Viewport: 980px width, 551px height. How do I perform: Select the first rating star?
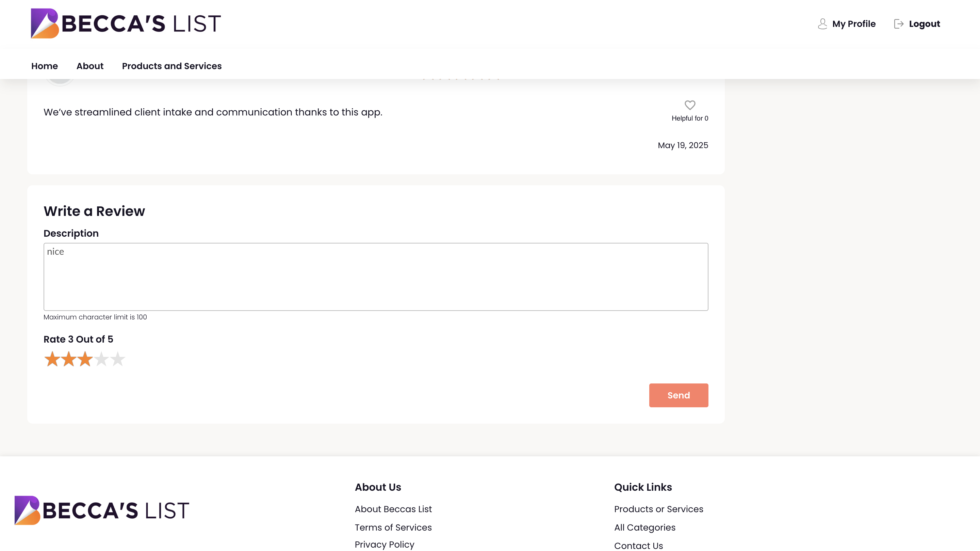(52, 359)
